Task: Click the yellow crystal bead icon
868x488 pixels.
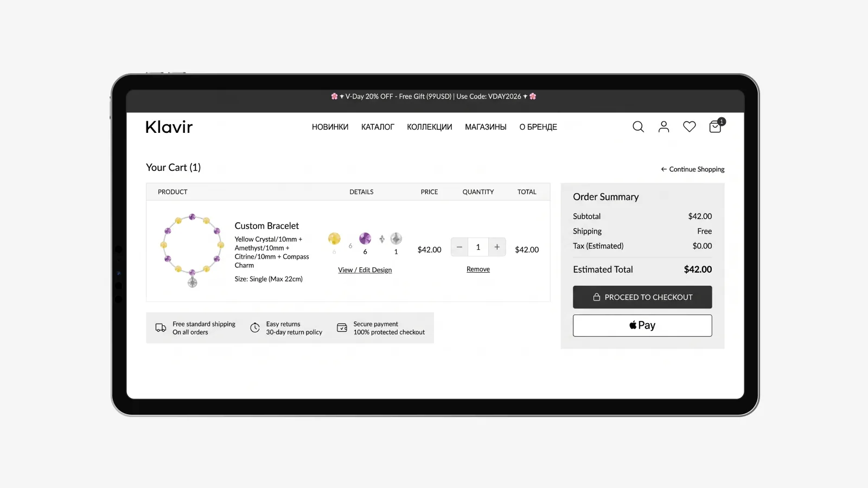Action: click(x=334, y=239)
